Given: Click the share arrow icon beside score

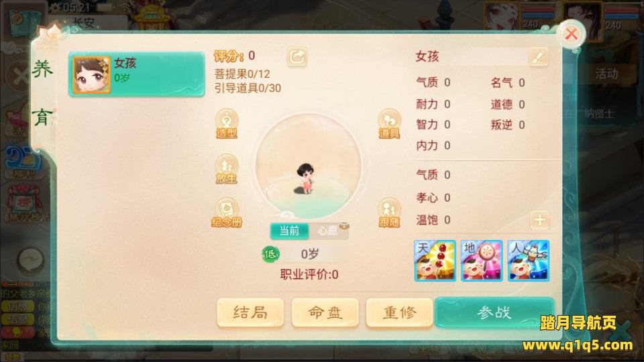Looking at the screenshot, I should [x=297, y=57].
